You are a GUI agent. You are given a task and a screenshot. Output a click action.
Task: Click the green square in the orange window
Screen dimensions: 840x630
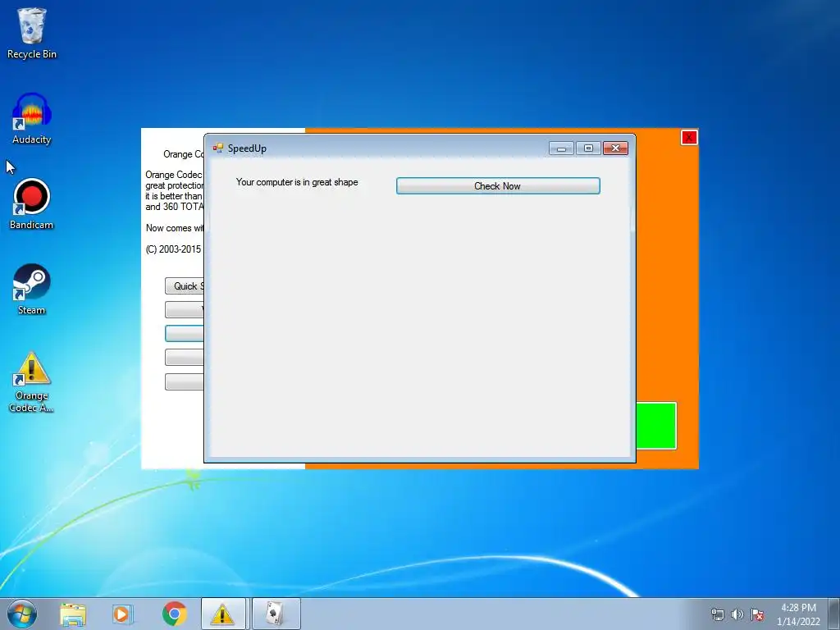(656, 426)
